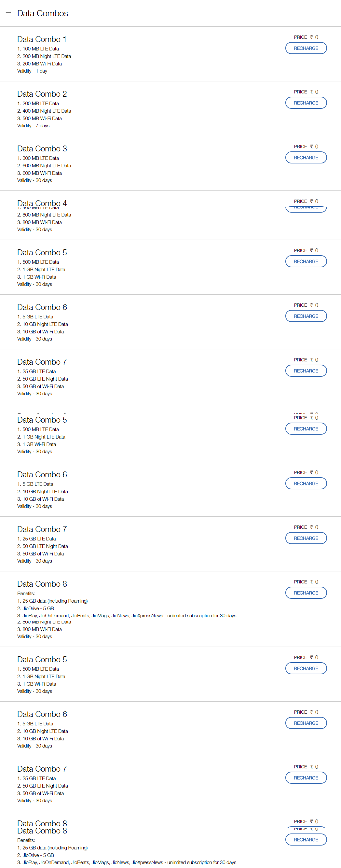
Task: Recharge Data Combo 1 plan
Action: (x=306, y=48)
